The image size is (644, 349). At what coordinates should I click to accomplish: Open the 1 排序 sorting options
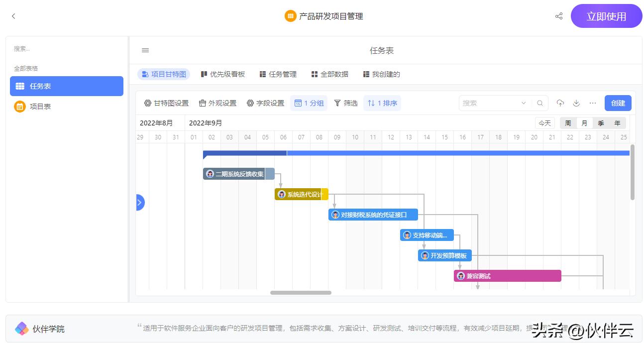coord(382,103)
